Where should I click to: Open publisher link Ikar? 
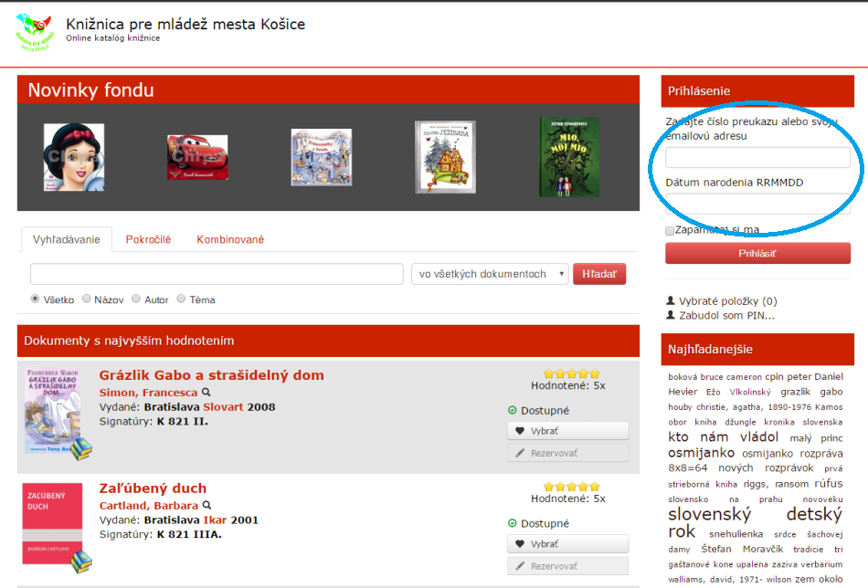[x=216, y=520]
